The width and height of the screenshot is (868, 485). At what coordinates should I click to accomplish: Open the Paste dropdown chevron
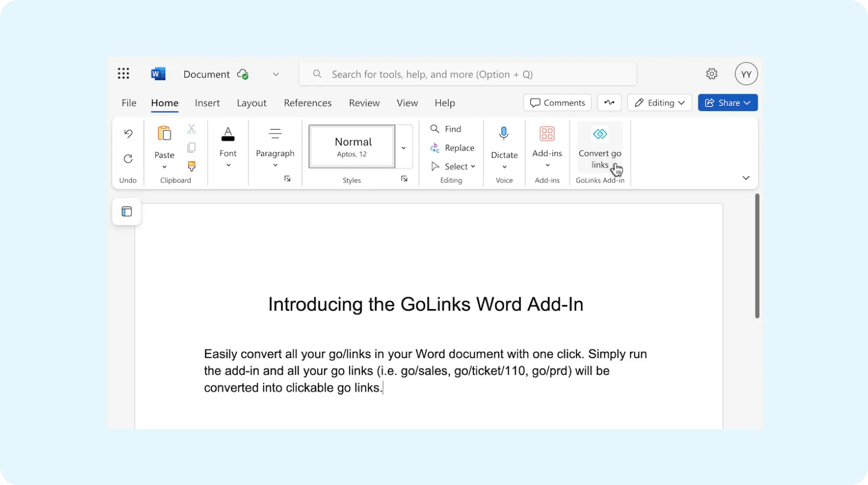(164, 167)
